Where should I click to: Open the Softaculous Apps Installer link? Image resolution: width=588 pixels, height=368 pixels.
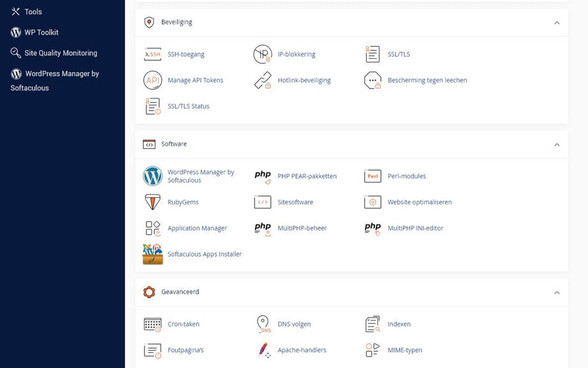[205, 254]
